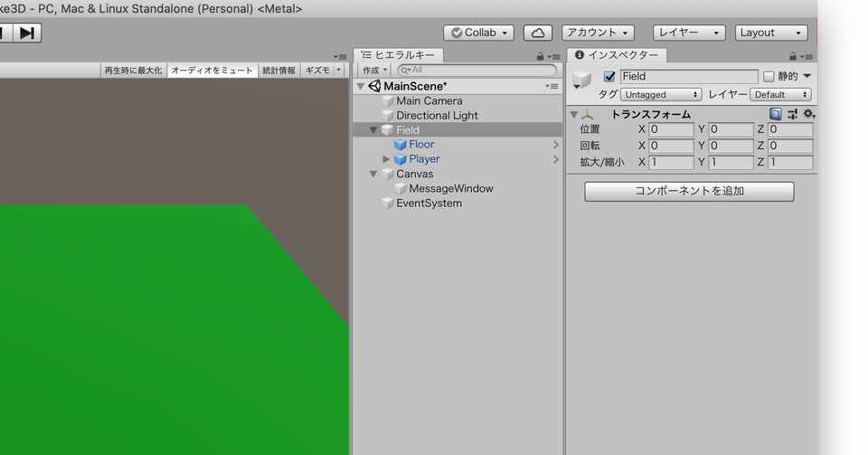Select the Floor prefab object
The height and width of the screenshot is (455, 868).
(x=421, y=144)
